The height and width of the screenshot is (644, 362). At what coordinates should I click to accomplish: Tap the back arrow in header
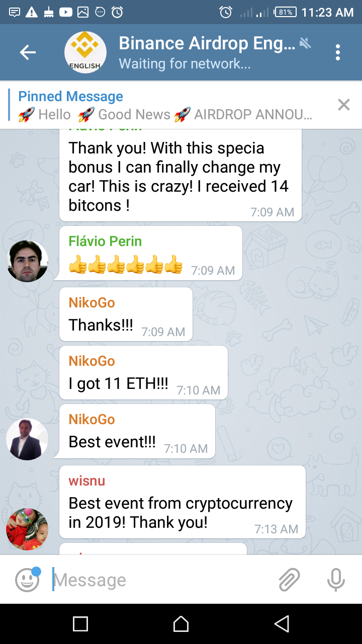click(x=28, y=52)
